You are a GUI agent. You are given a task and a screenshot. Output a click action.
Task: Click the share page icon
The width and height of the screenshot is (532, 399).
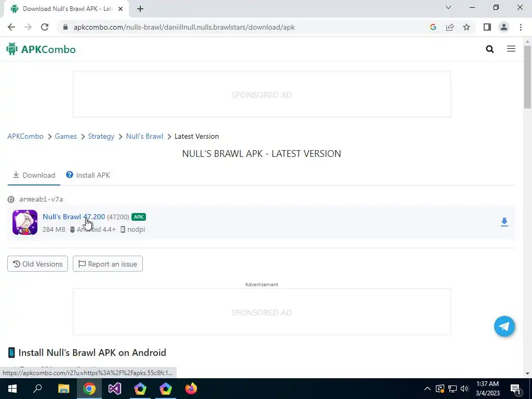[450, 27]
